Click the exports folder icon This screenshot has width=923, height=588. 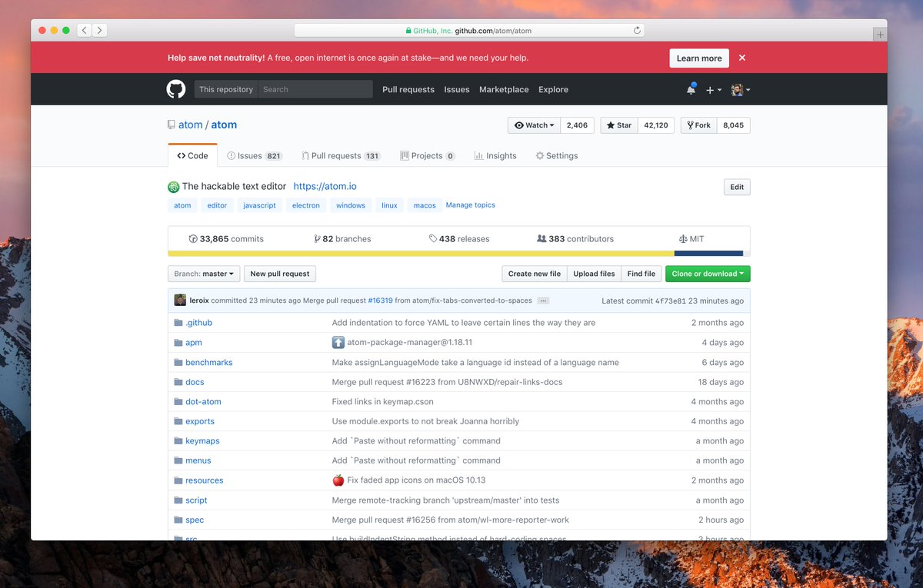[178, 421]
